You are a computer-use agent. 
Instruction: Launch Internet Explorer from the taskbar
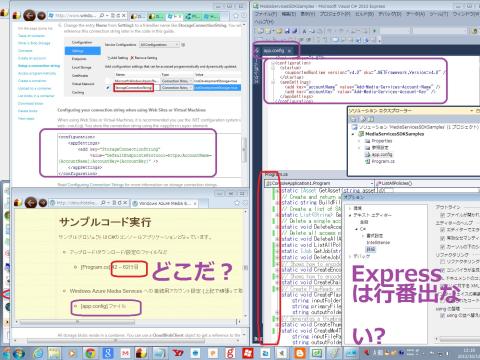pos(38,353)
